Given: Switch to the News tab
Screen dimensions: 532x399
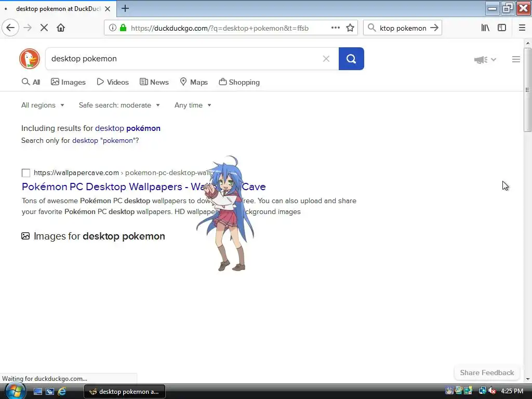Looking at the screenshot, I should 154,82.
